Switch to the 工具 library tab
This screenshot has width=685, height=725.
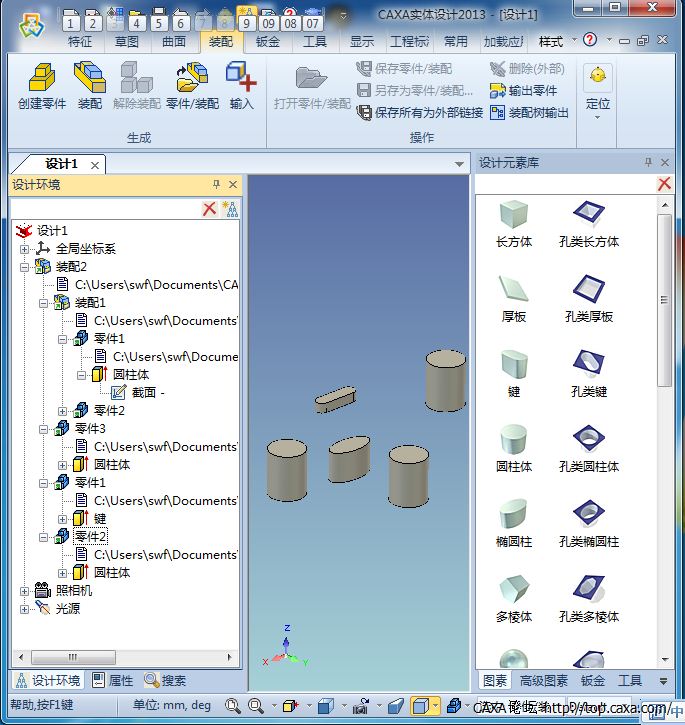click(x=630, y=681)
